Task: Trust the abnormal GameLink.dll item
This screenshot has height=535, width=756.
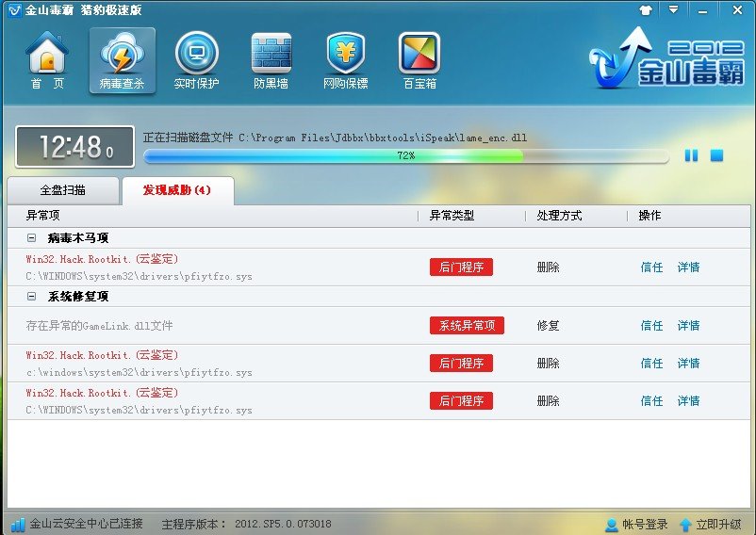Action: (651, 326)
